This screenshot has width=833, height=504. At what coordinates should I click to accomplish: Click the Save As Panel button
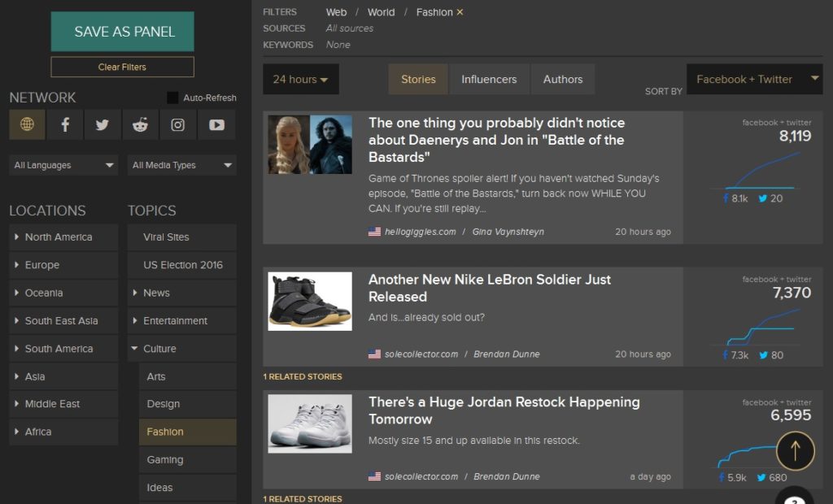pyautogui.click(x=122, y=31)
